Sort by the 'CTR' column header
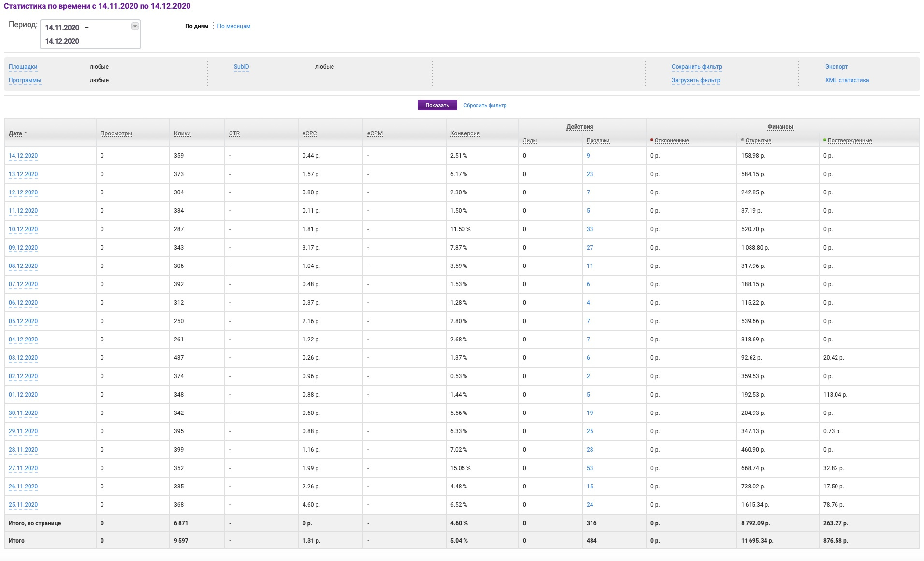This screenshot has width=924, height=561. (x=234, y=133)
